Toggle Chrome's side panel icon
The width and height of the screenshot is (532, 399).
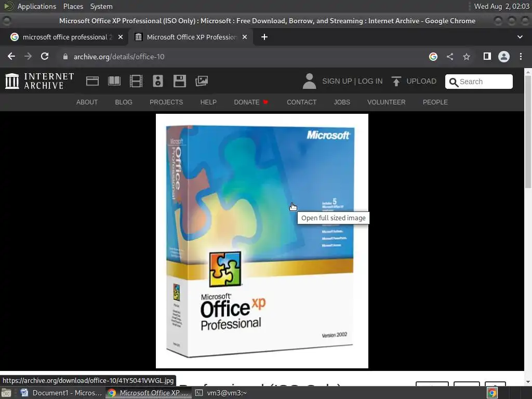pyautogui.click(x=487, y=56)
